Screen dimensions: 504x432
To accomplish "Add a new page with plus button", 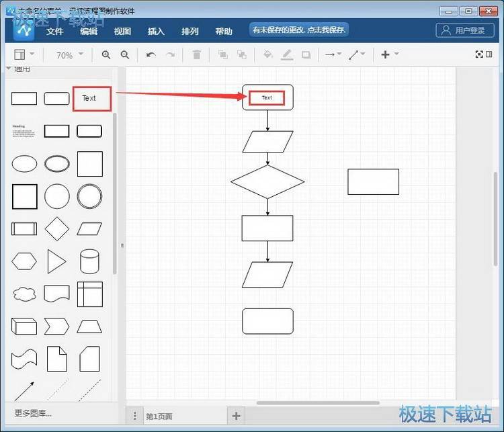I will [237, 416].
